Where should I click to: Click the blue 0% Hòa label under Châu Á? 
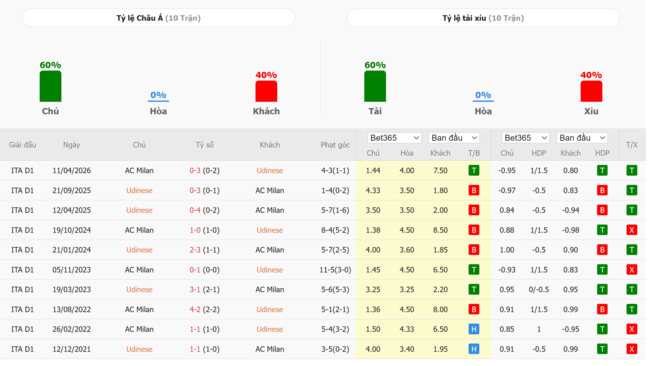point(158,95)
